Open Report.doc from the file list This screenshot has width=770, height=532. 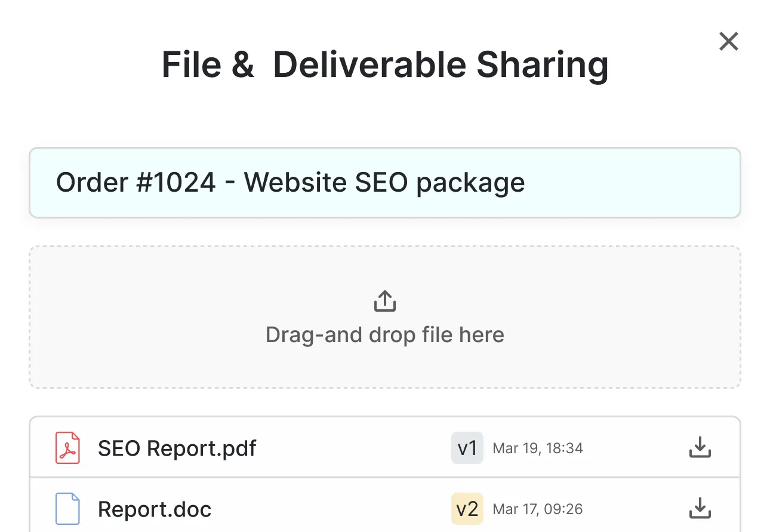coord(155,509)
